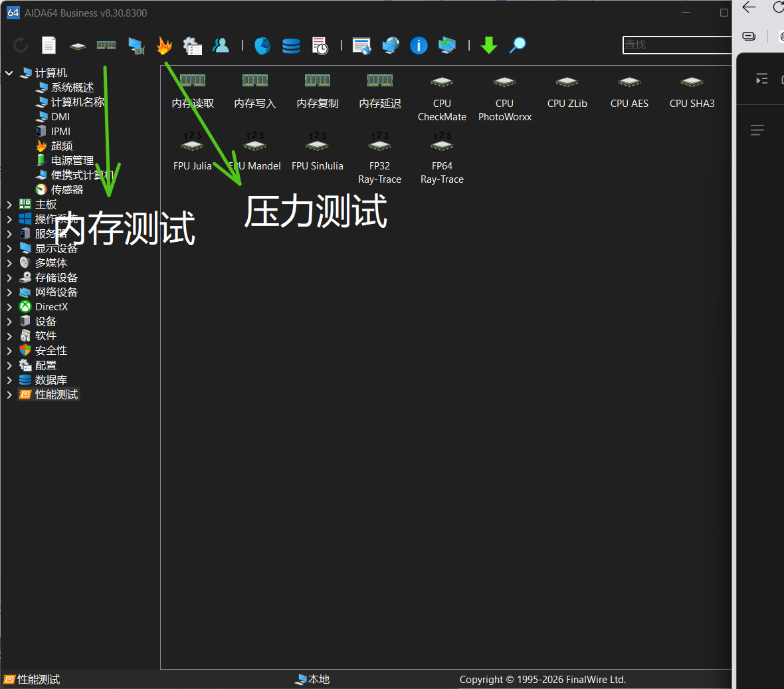This screenshot has width=784, height=689.
Task: Choose the FP64 Ray-Trace benchmark
Action: (442, 159)
